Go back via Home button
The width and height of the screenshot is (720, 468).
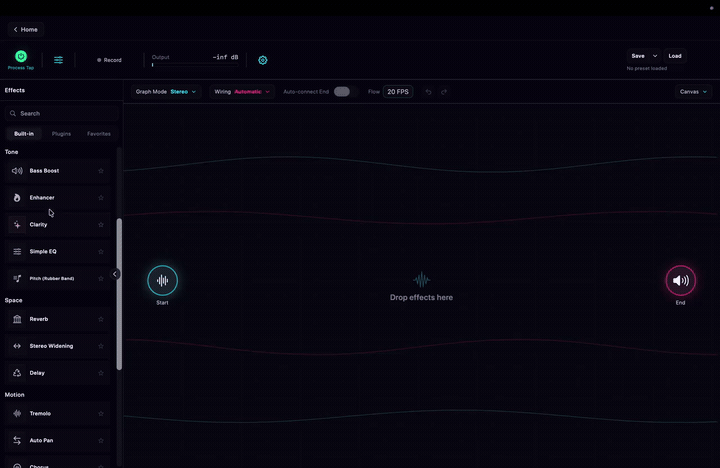pyautogui.click(x=26, y=29)
